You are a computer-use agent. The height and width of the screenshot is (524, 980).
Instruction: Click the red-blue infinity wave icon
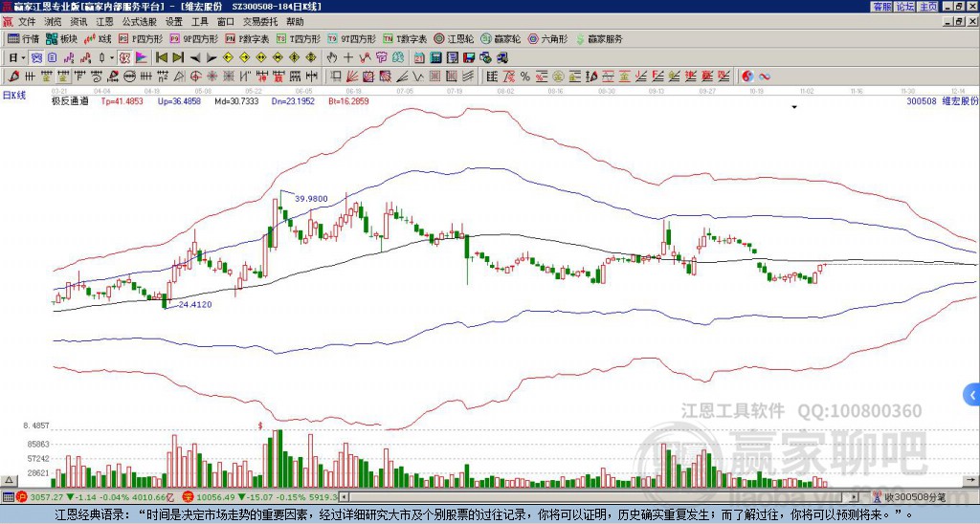(765, 76)
